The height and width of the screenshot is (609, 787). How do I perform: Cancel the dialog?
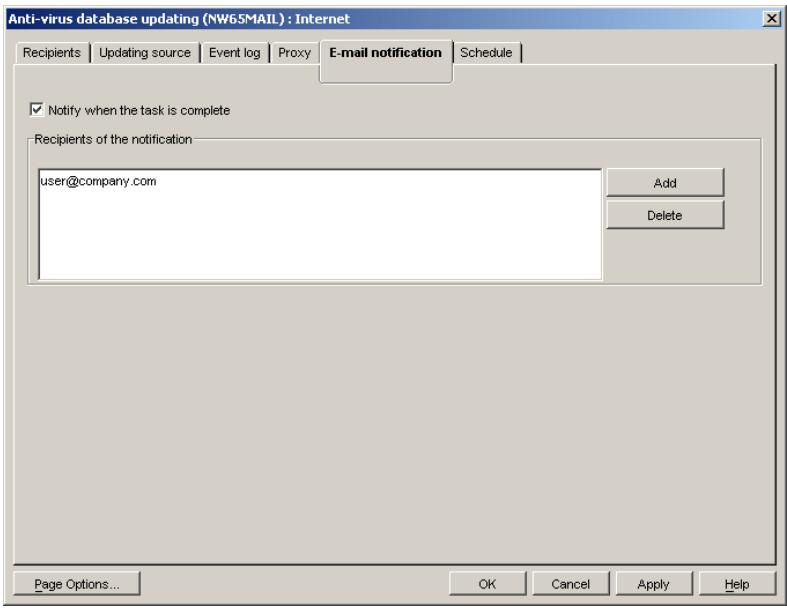click(x=571, y=584)
